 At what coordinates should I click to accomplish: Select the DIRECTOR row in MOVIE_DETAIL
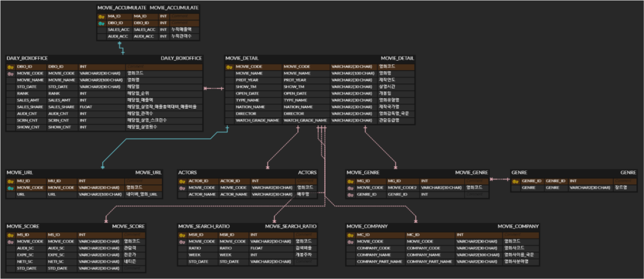pyautogui.click(x=285, y=113)
